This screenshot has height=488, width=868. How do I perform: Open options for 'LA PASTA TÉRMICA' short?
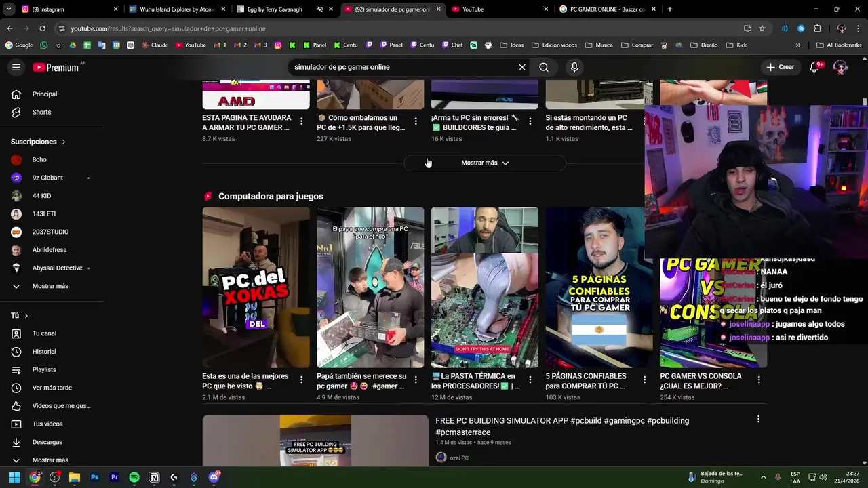point(530,380)
